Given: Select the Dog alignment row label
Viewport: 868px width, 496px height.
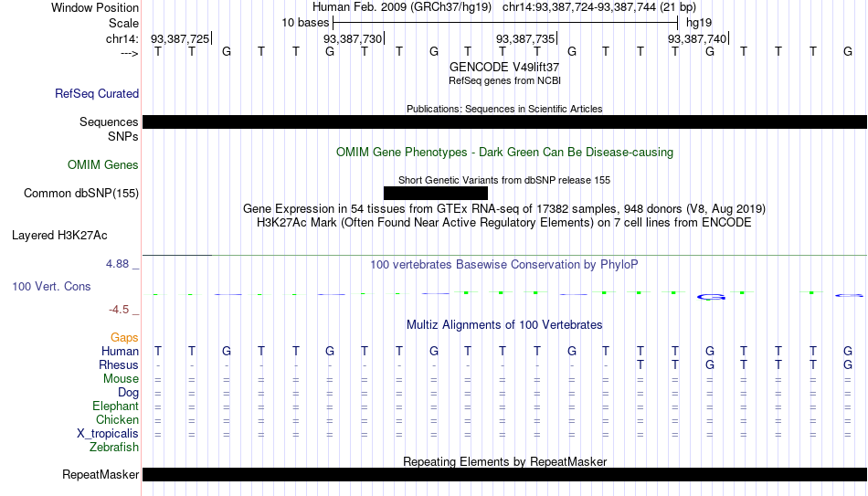Looking at the screenshot, I should point(128,393).
